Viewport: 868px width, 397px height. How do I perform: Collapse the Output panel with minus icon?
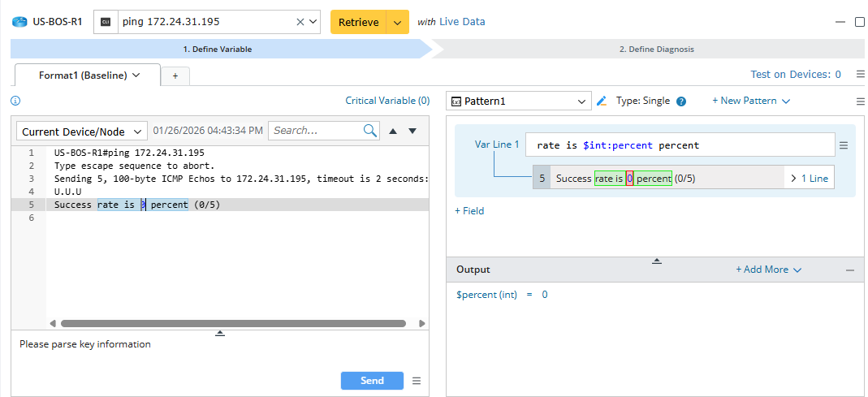coord(850,270)
